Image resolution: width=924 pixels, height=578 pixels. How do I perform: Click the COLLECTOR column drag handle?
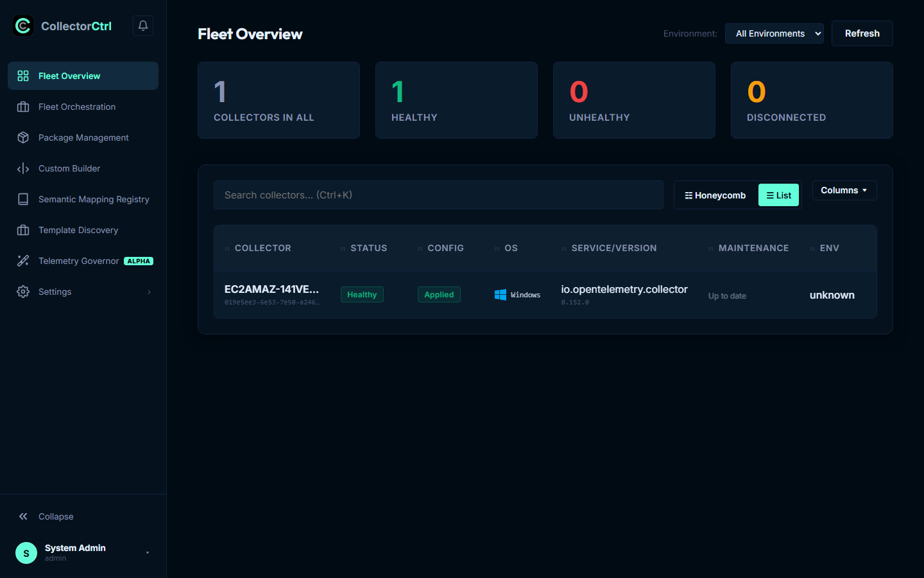pyautogui.click(x=227, y=249)
